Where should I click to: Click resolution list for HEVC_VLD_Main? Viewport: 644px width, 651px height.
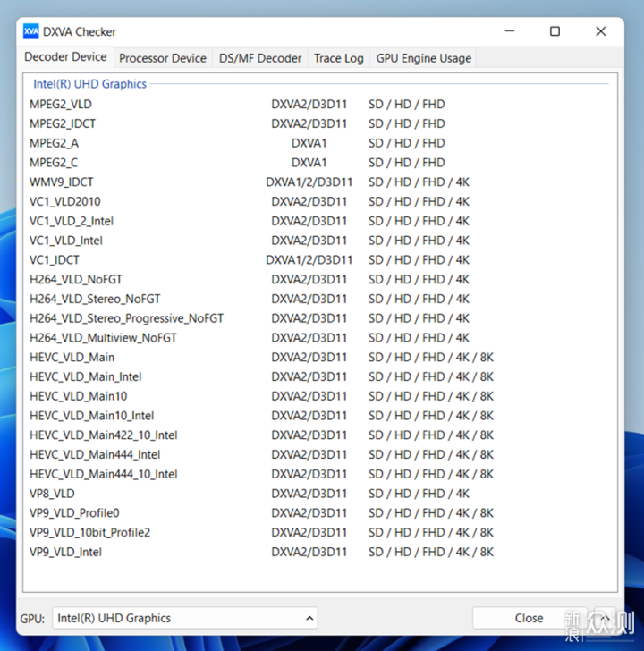pos(431,358)
